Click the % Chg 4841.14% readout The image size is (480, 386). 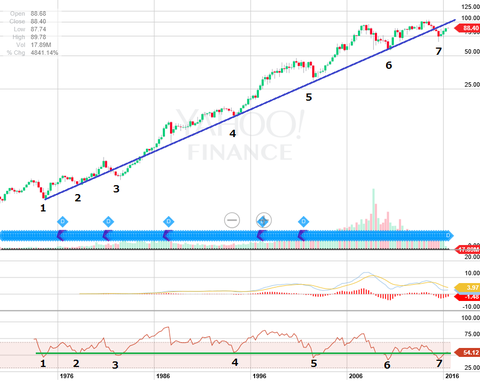[32, 53]
